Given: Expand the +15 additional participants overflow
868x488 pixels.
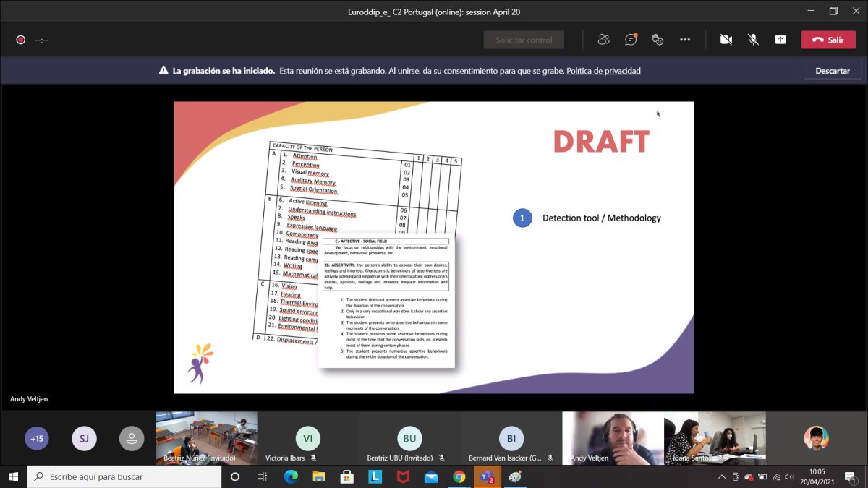Looking at the screenshot, I should 37,438.
